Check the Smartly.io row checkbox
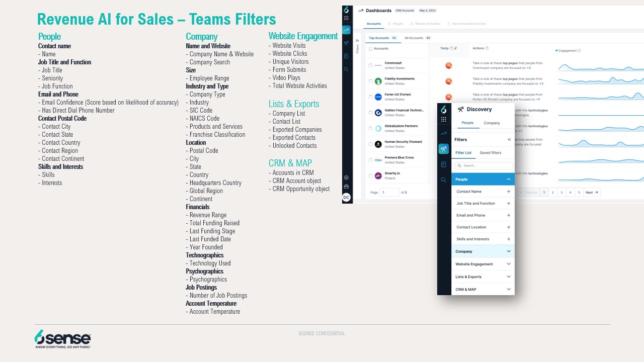Image resolution: width=644 pixels, height=362 pixels. click(371, 175)
